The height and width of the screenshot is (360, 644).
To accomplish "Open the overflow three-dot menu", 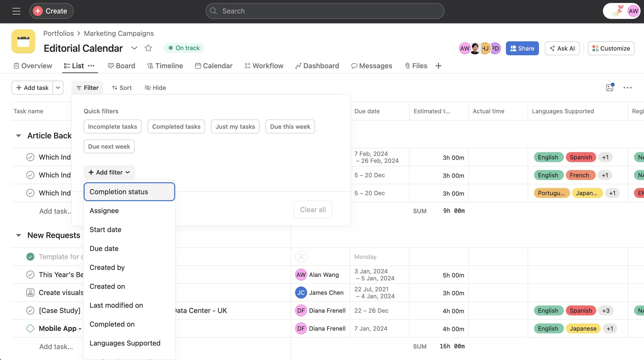I will click(x=628, y=88).
